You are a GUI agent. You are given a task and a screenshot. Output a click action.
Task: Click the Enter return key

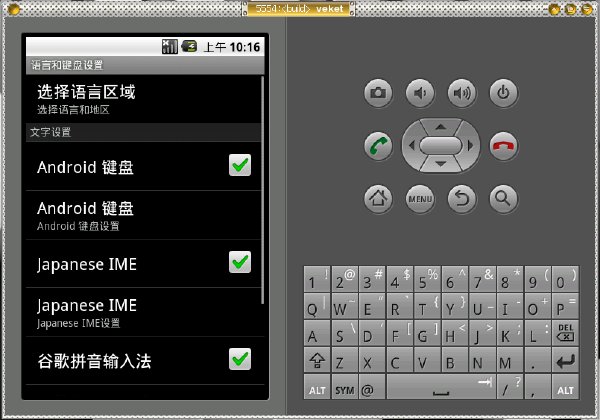(565, 360)
